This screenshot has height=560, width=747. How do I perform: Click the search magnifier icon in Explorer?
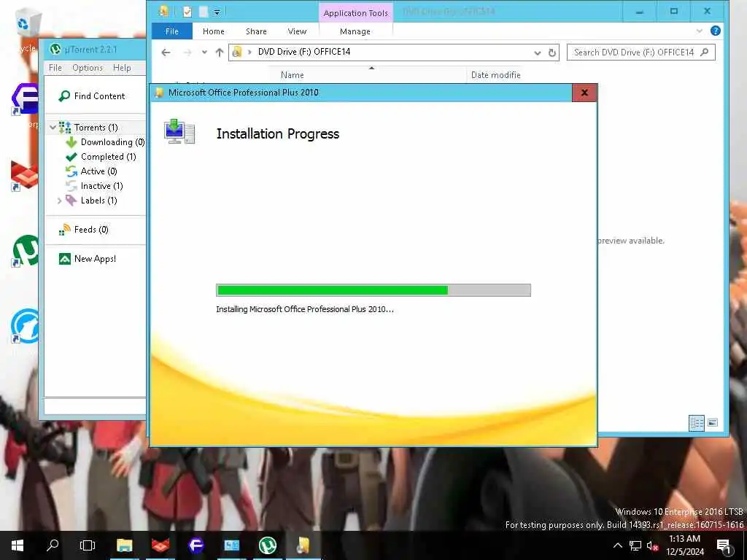705,52
